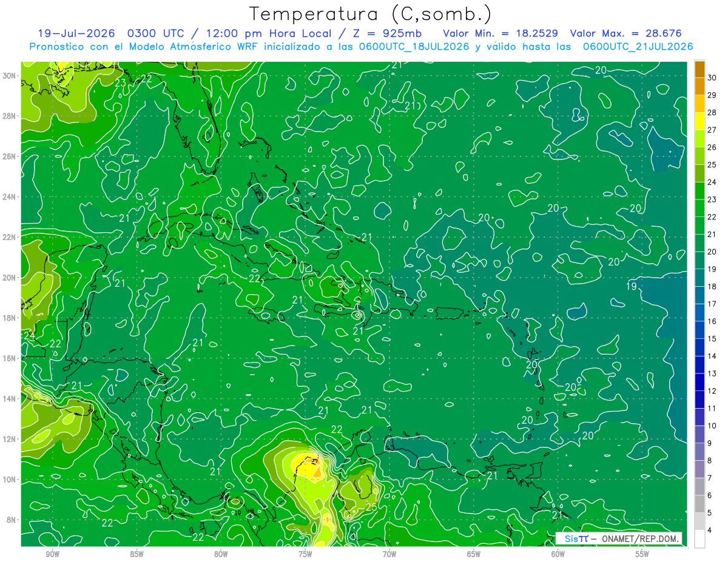Click the "18N" latitude axis label
Image resolution: width=728 pixels, height=562 pixels.
pyautogui.click(x=8, y=318)
